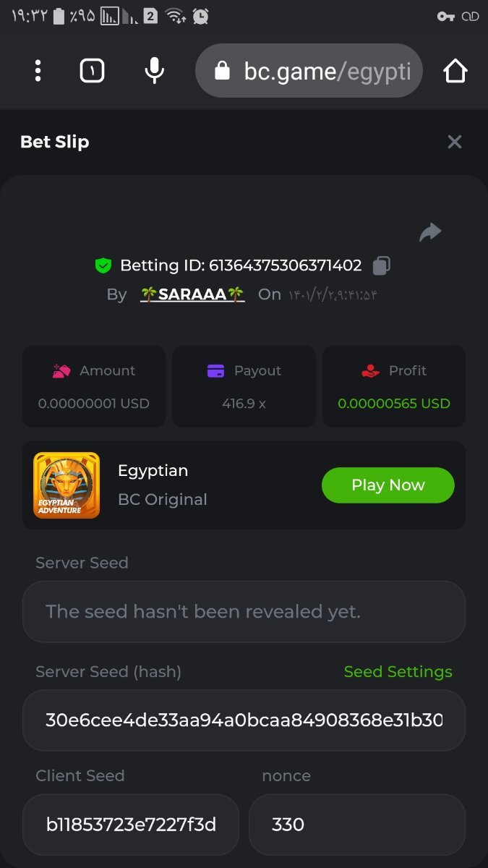The height and width of the screenshot is (868, 488).
Task: Tap the Amount card icon
Action: [61, 371]
